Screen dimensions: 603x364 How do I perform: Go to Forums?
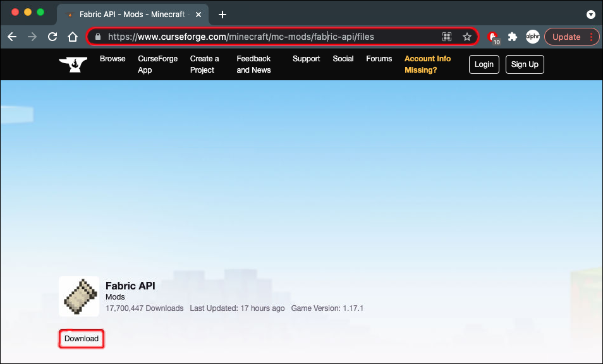379,59
